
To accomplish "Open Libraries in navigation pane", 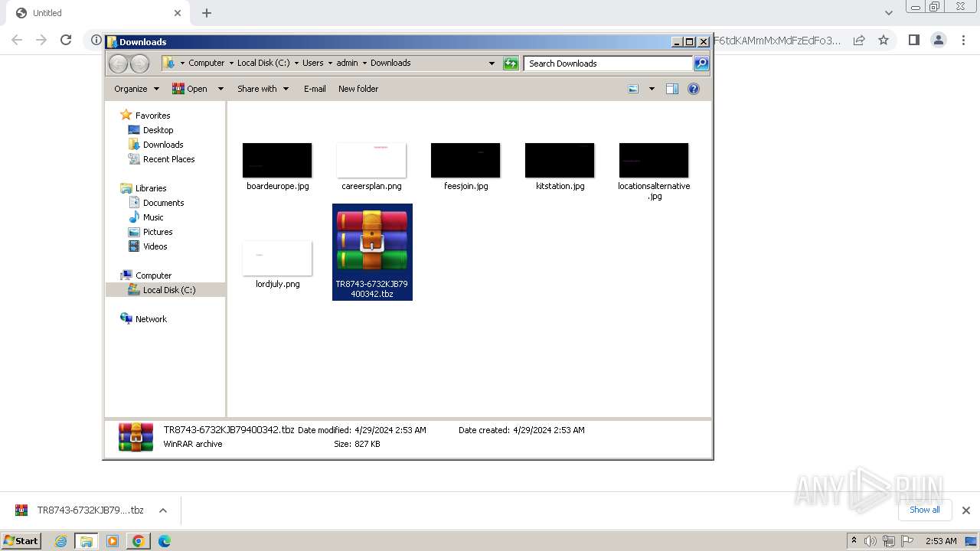I will click(x=143, y=188).
